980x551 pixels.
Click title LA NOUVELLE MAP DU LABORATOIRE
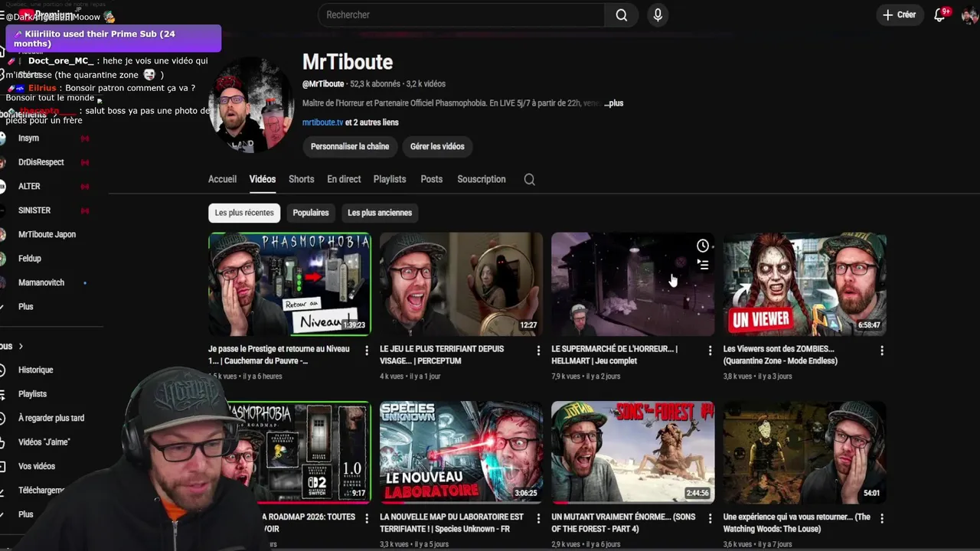452,523
